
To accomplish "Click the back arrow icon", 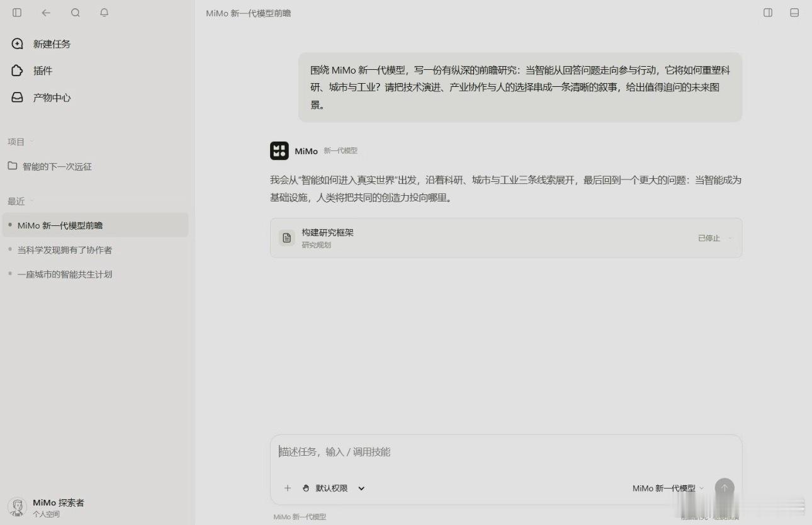I will tap(46, 13).
